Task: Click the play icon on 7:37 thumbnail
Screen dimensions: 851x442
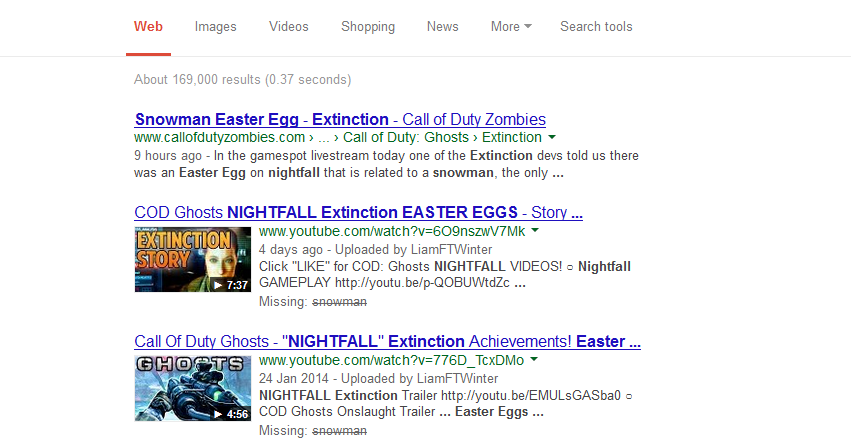Action: 218,285
